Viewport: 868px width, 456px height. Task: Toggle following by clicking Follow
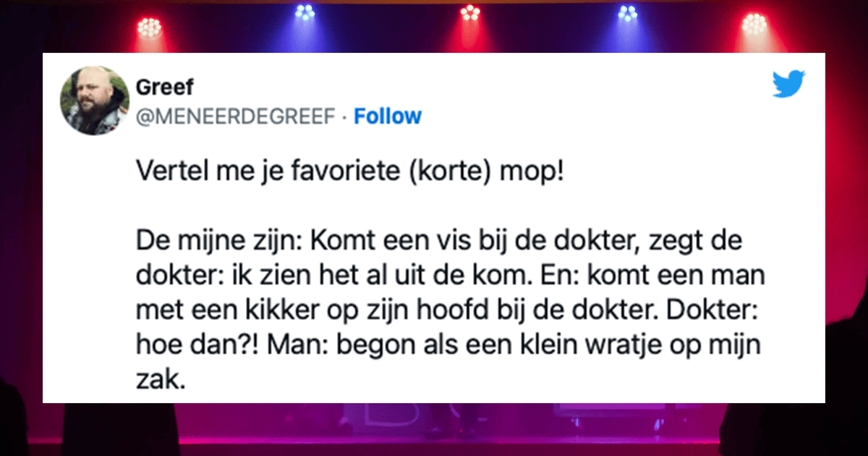coord(388,116)
